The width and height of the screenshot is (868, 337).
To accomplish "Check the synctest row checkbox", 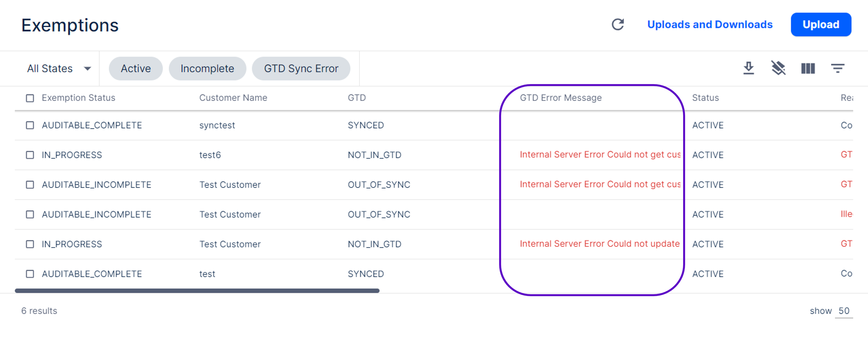I will tap(30, 126).
